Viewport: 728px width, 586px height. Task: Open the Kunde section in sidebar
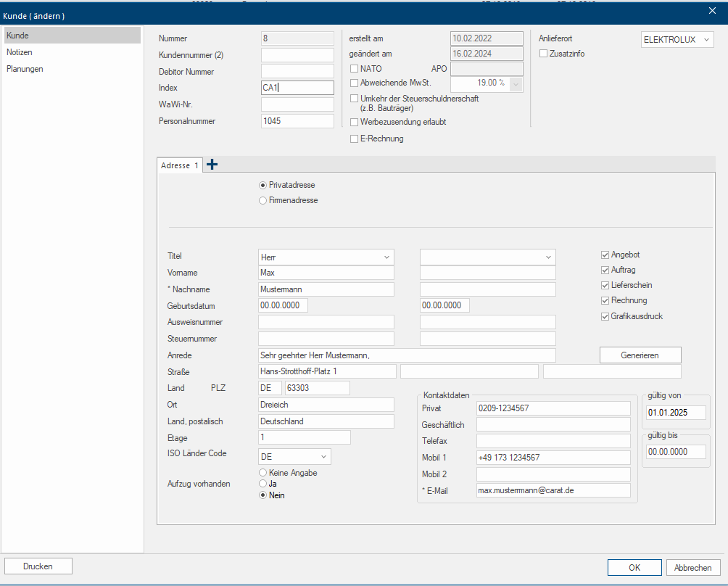tap(72, 36)
